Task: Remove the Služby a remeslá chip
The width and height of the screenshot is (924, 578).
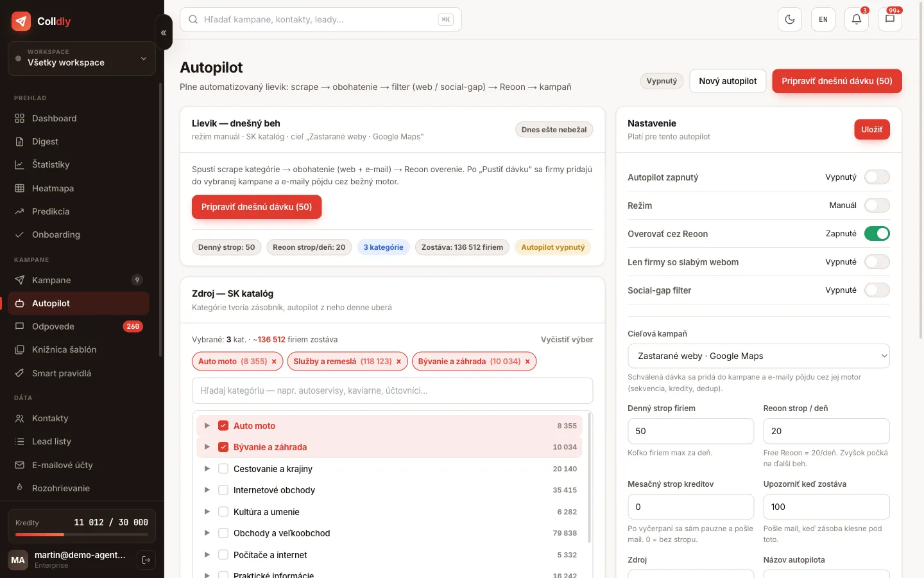Action: click(x=398, y=362)
